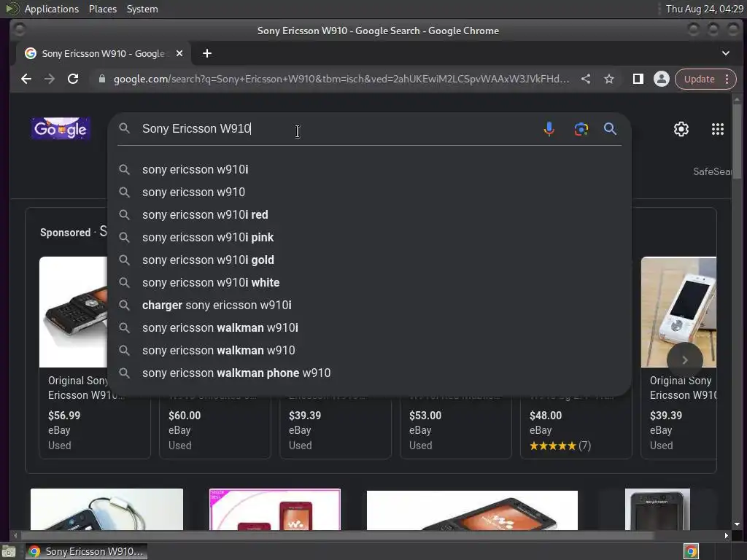The width and height of the screenshot is (747, 560).
Task: Click the Google doodle logo
Action: [61, 128]
